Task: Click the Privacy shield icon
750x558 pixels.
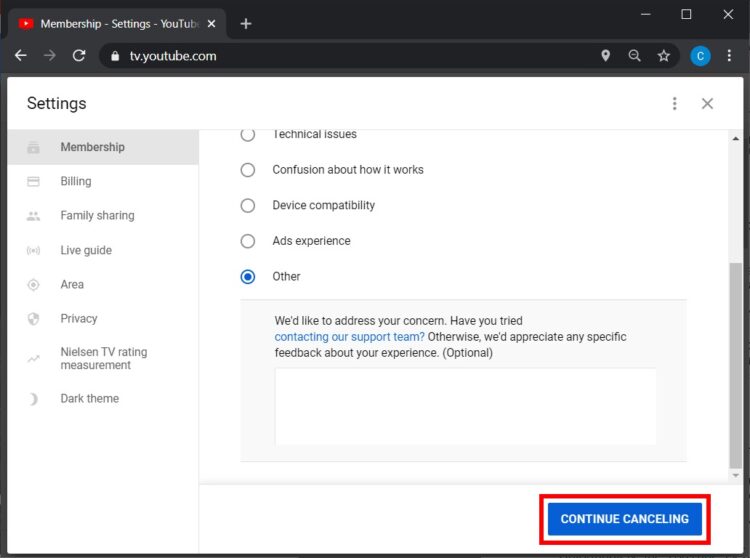Action: pyautogui.click(x=33, y=319)
